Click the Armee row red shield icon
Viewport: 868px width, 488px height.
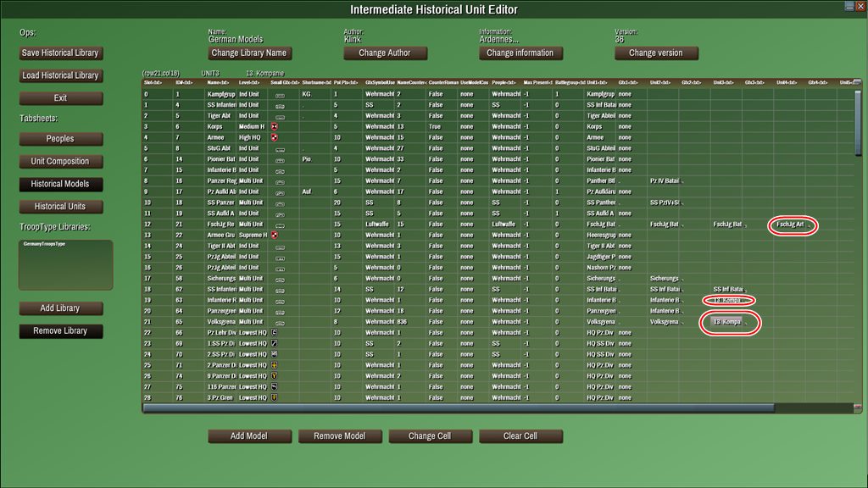(275, 137)
